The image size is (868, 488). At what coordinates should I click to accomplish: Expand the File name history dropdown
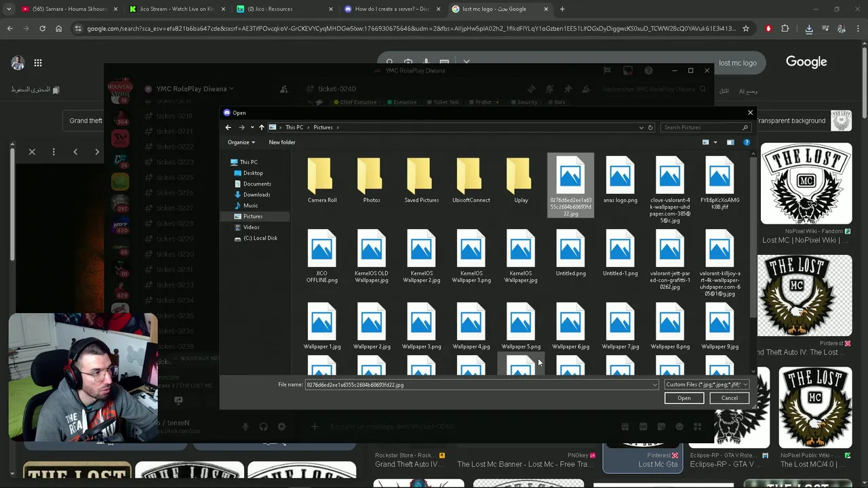click(654, 385)
